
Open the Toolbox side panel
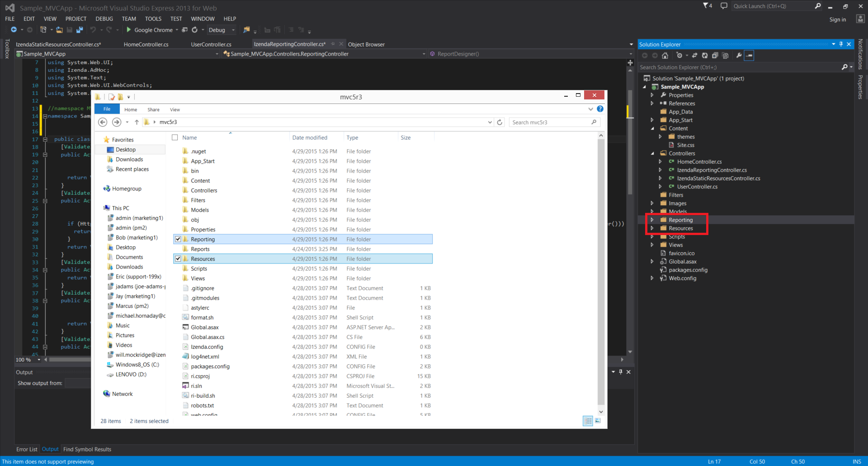coord(7,49)
